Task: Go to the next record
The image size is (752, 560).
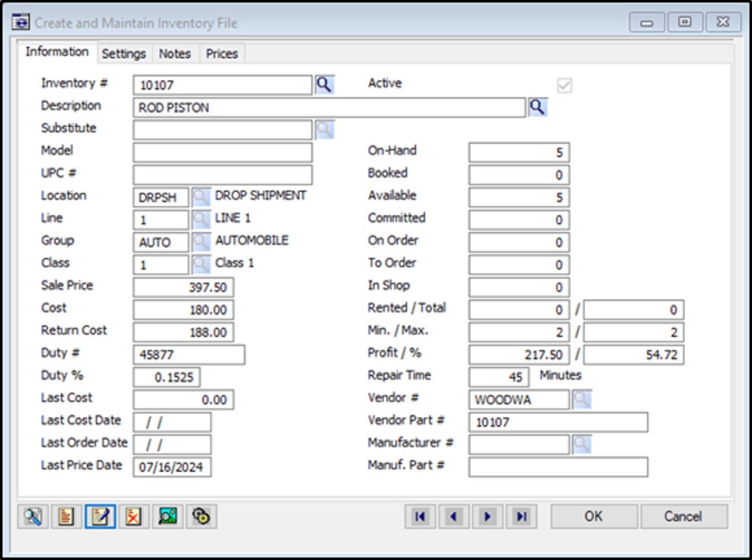Action: point(488,517)
